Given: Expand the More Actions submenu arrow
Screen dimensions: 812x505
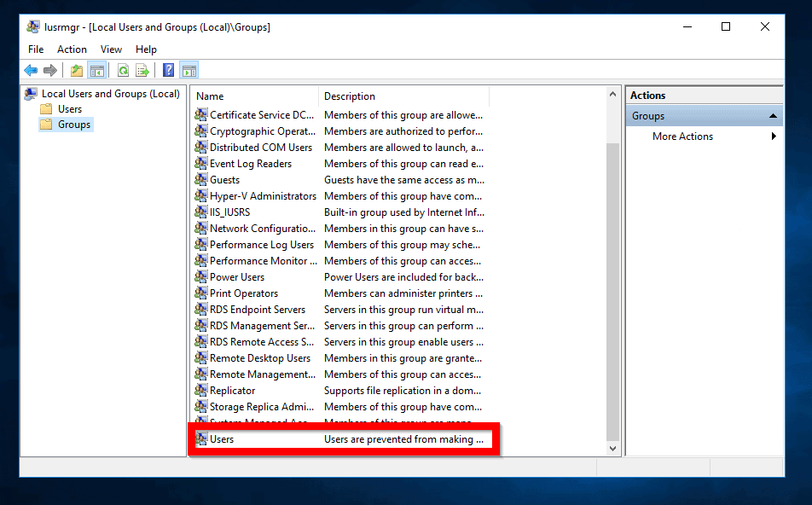Looking at the screenshot, I should [x=774, y=136].
